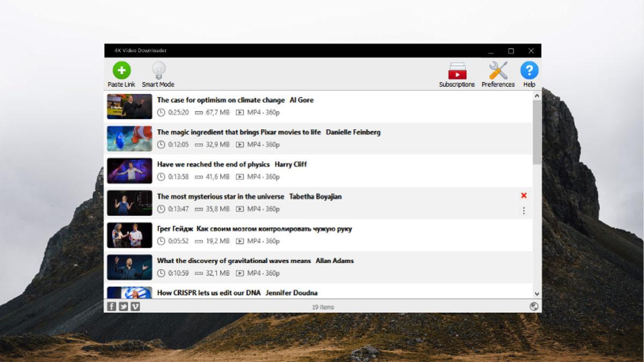Remove the Tabetha Boyajian video via red X
This screenshot has height=362, width=644.
tap(524, 196)
